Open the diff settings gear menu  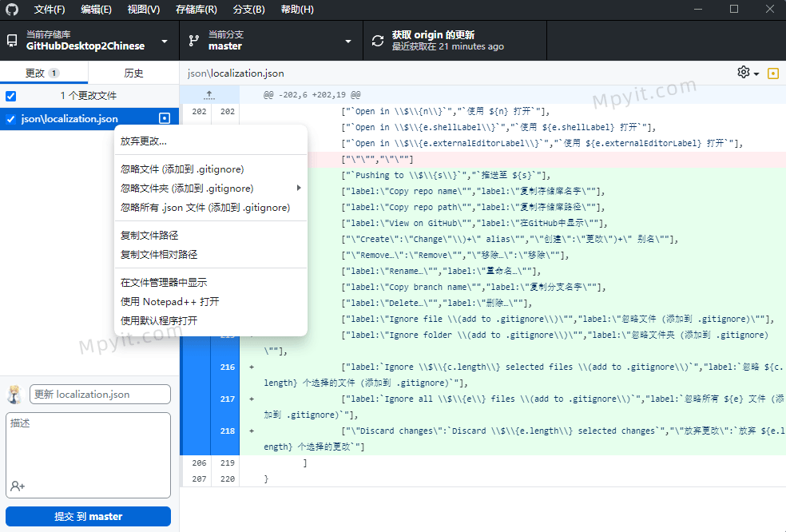click(x=748, y=73)
